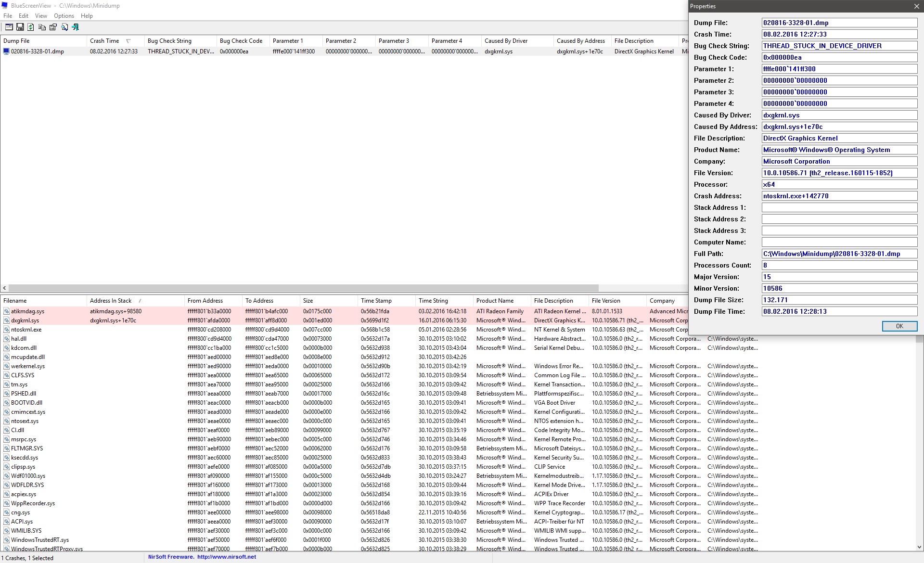Click the upper pane horizontal scrollbar thumb
The height and width of the screenshot is (563, 924).
303,288
